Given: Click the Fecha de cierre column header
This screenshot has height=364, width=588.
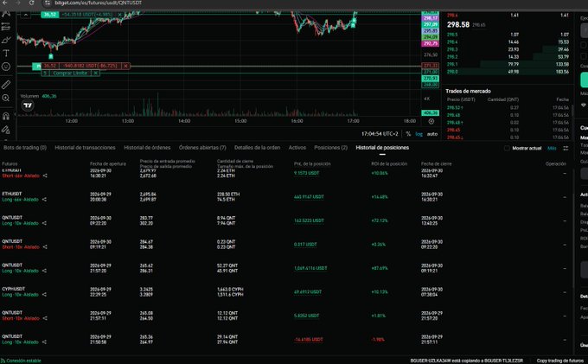Looking at the screenshot, I should [436, 163].
